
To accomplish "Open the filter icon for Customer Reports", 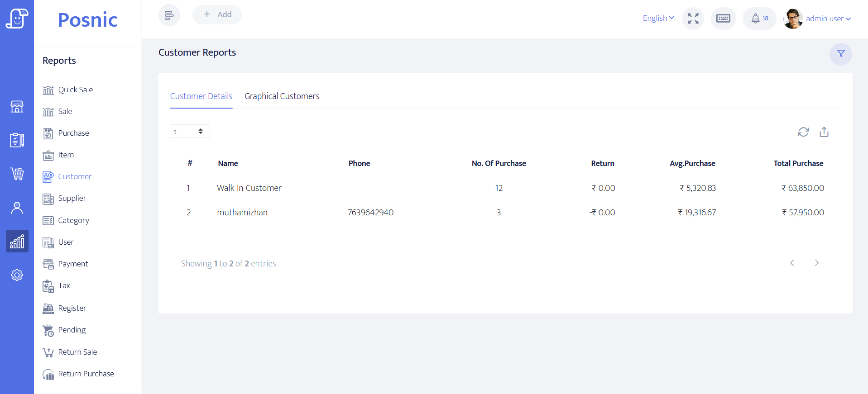I will (x=840, y=54).
